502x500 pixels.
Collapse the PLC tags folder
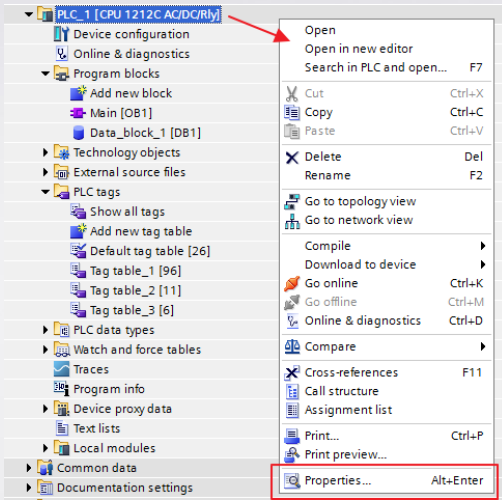46,192
